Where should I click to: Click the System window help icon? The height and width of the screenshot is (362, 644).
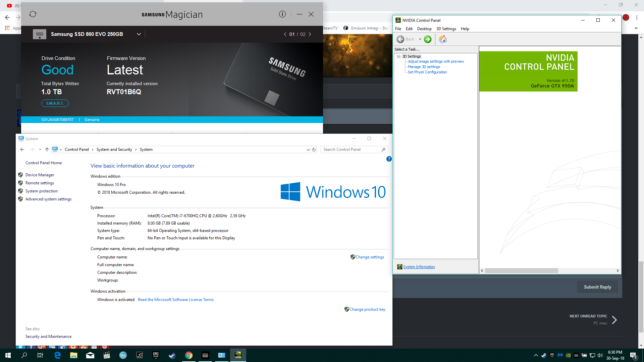389,159
